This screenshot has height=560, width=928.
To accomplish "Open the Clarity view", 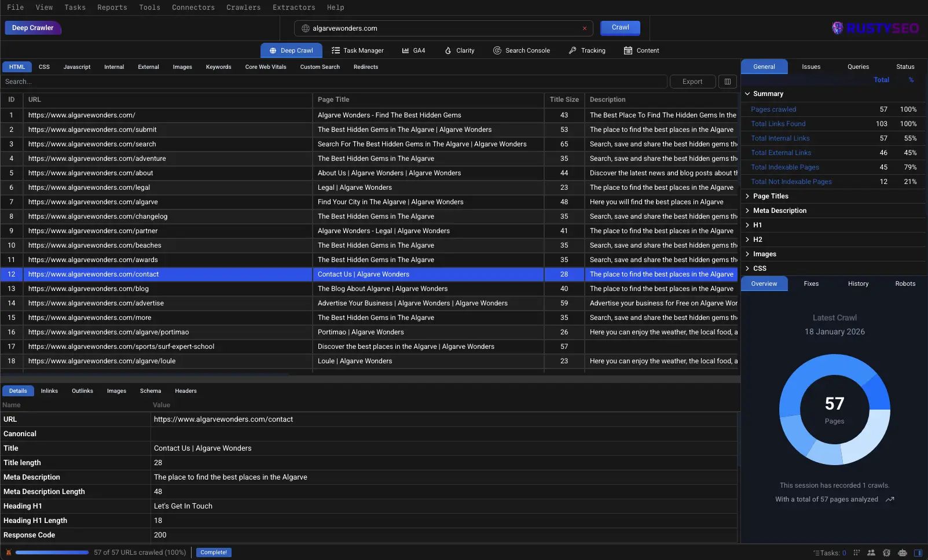I will pos(459,50).
